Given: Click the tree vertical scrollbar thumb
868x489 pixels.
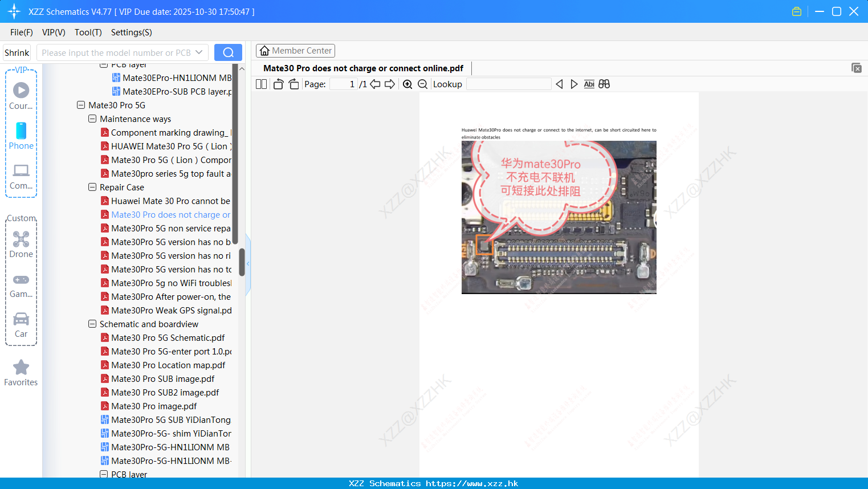Looking at the screenshot, I should coord(242,262).
